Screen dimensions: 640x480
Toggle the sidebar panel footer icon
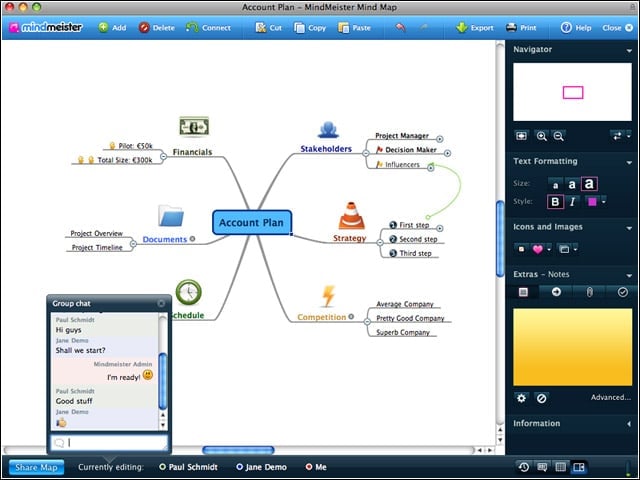click(579, 467)
